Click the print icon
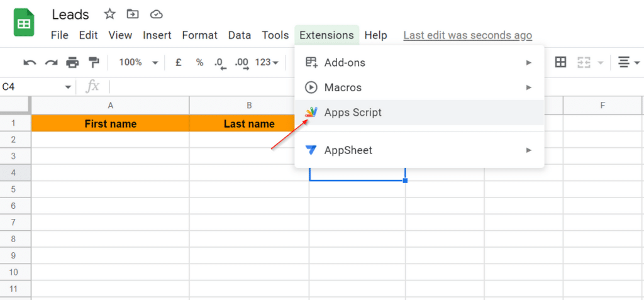644x300 pixels. click(72, 62)
